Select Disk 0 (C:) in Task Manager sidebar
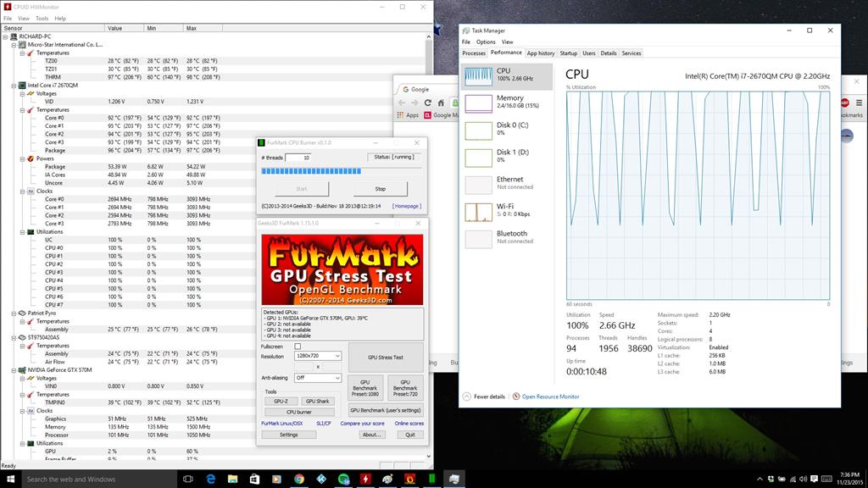Screen dimensions: 868x488 pyautogui.click(x=507, y=130)
